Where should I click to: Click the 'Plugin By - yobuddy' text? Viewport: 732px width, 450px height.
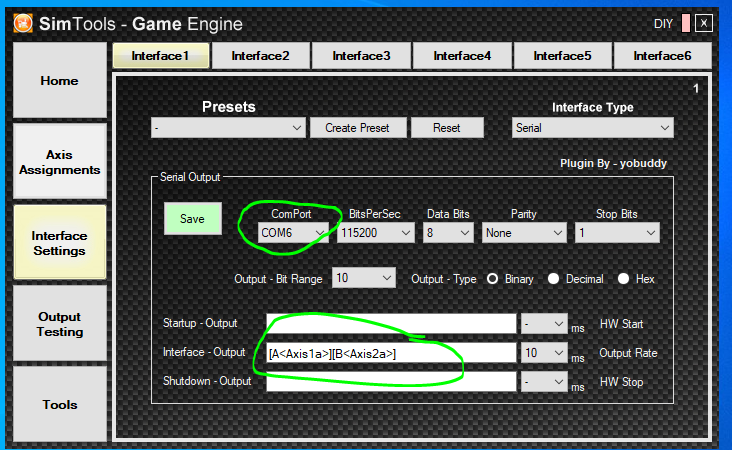(x=613, y=163)
